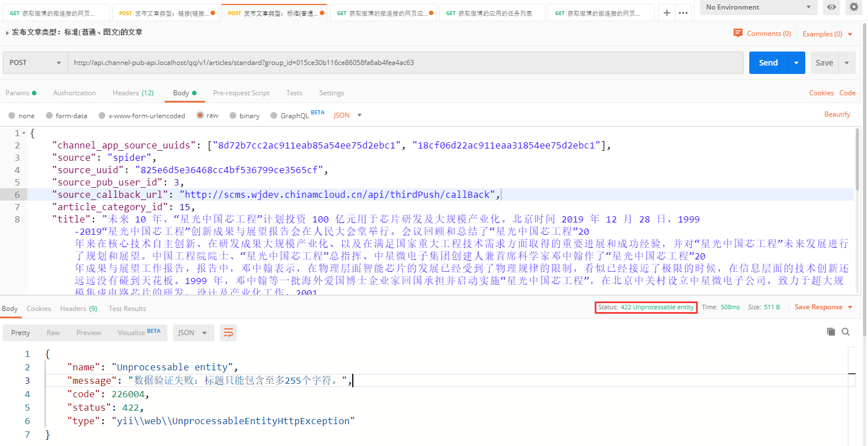Toggle word wrap icon in the response toolbar
This screenshot has height=446, width=868.
(228, 333)
